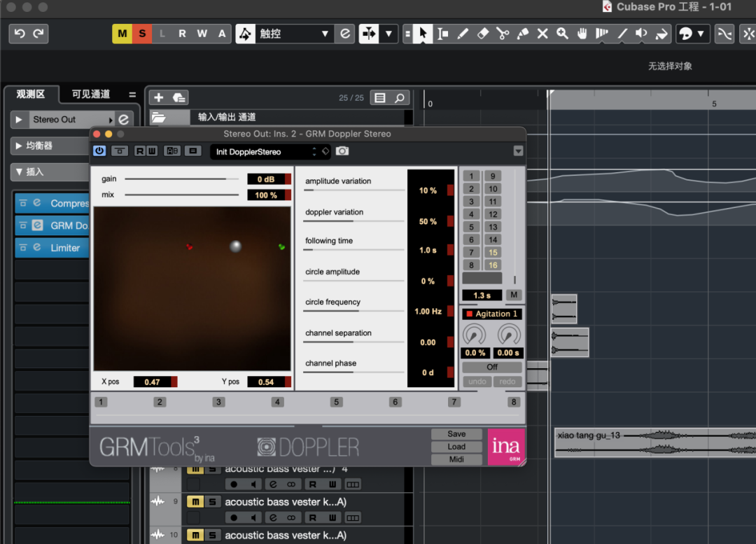
Task: Click the redo button in Doppler
Action: pyautogui.click(x=507, y=382)
